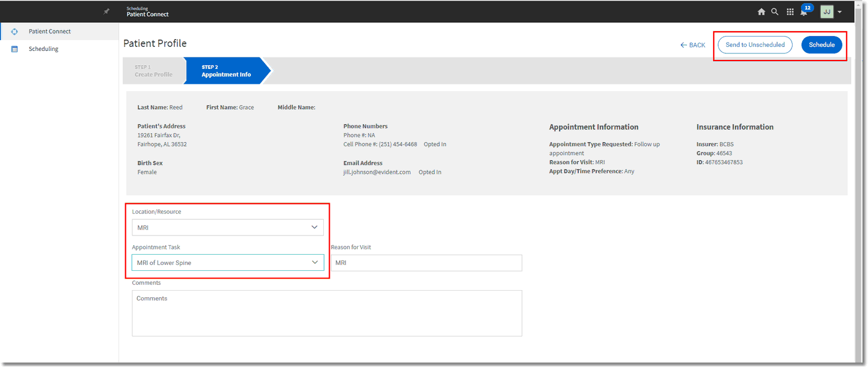
Task: Click the Appointment Information heading
Action: [594, 127]
